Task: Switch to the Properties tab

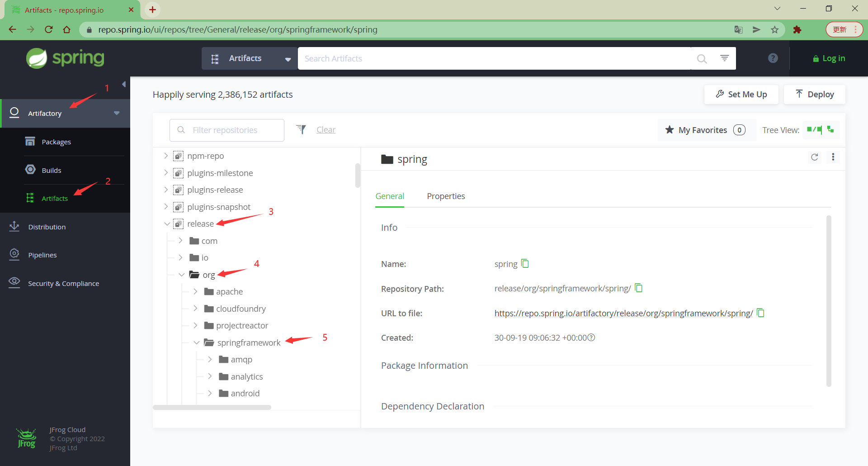Action: [x=446, y=196]
